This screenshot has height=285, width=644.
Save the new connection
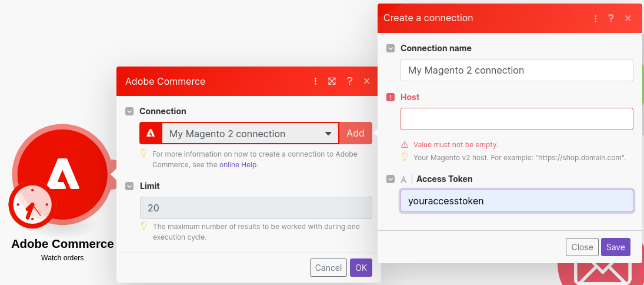615,247
